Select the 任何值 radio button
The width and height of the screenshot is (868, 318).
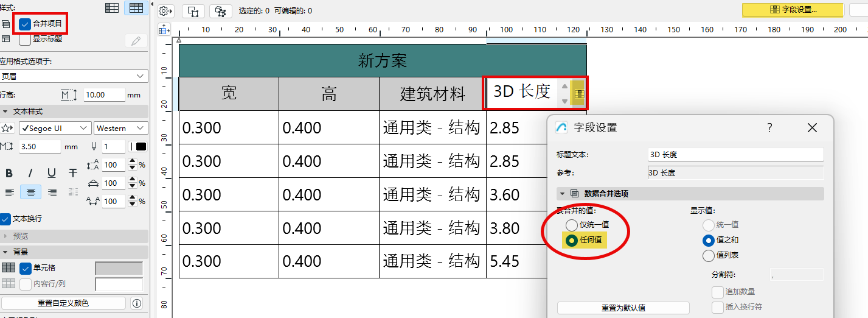pyautogui.click(x=572, y=240)
